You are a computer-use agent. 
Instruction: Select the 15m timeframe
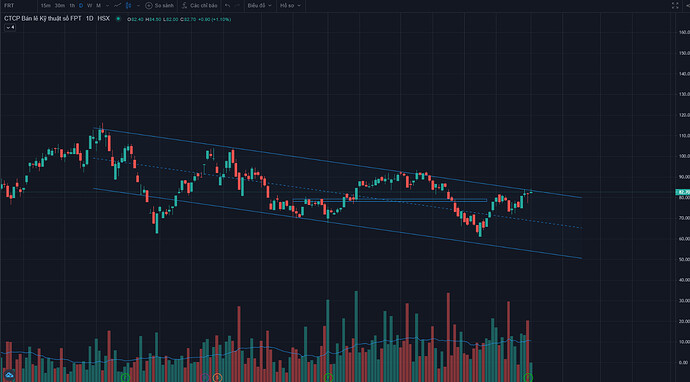coord(45,6)
